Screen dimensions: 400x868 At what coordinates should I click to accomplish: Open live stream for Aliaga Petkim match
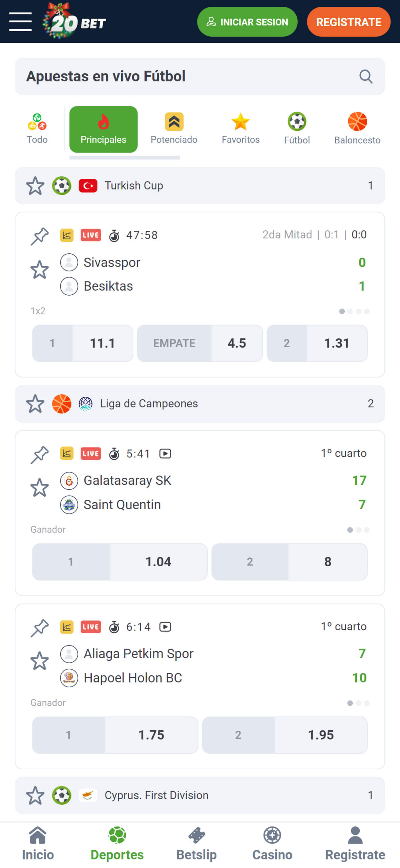click(x=165, y=627)
